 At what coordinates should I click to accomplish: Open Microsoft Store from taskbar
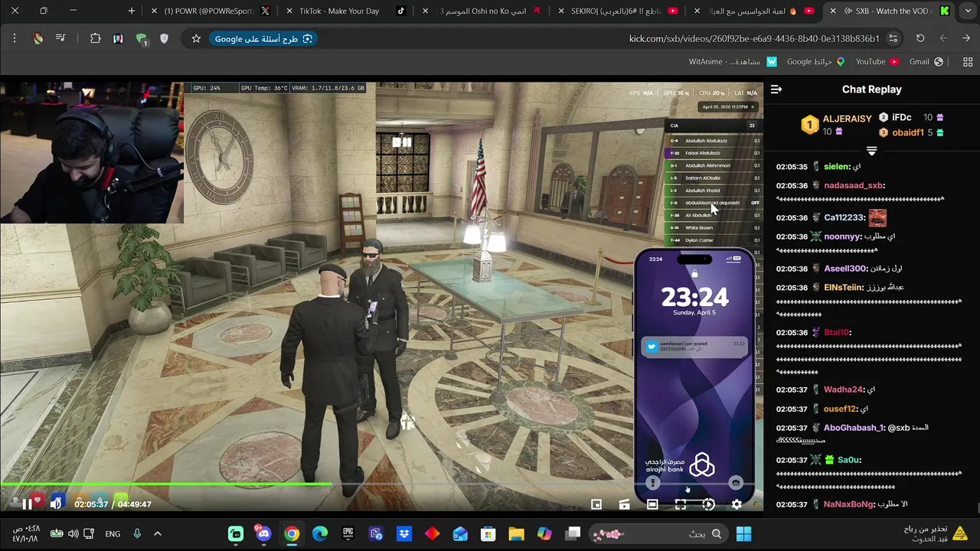(488, 533)
